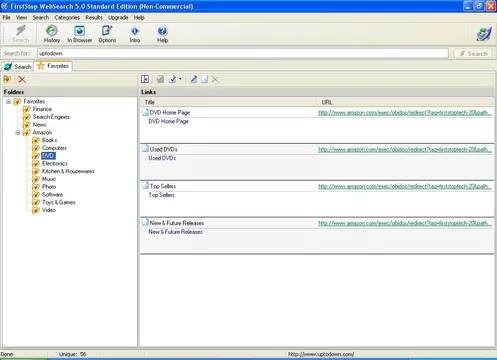497x360 pixels.
Task: Click the page icon beside New & Future Releases
Action: click(145, 222)
